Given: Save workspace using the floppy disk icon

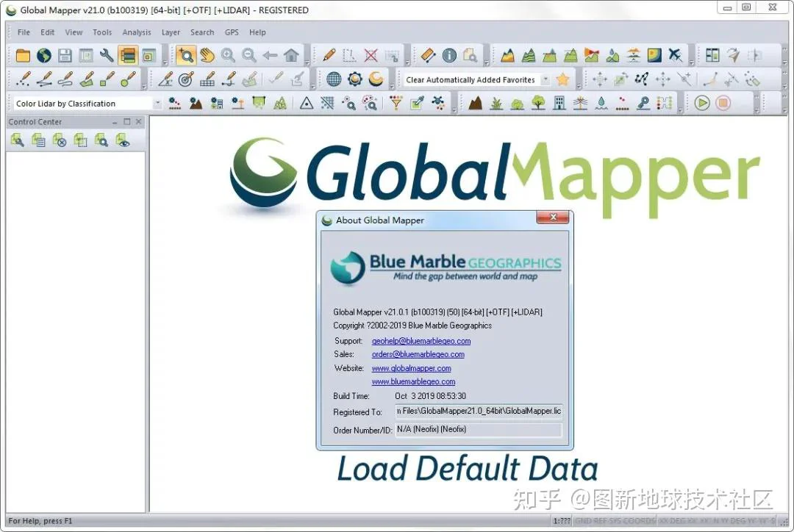Looking at the screenshot, I should 65,55.
